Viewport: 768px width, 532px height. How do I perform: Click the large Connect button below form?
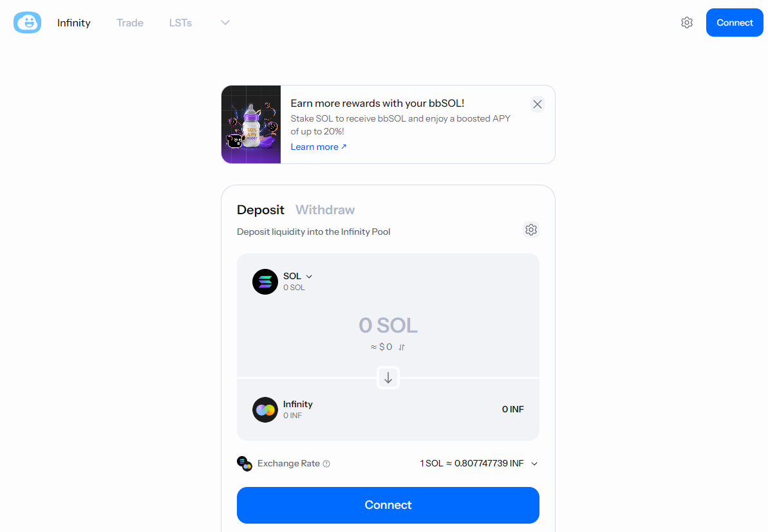(388, 505)
